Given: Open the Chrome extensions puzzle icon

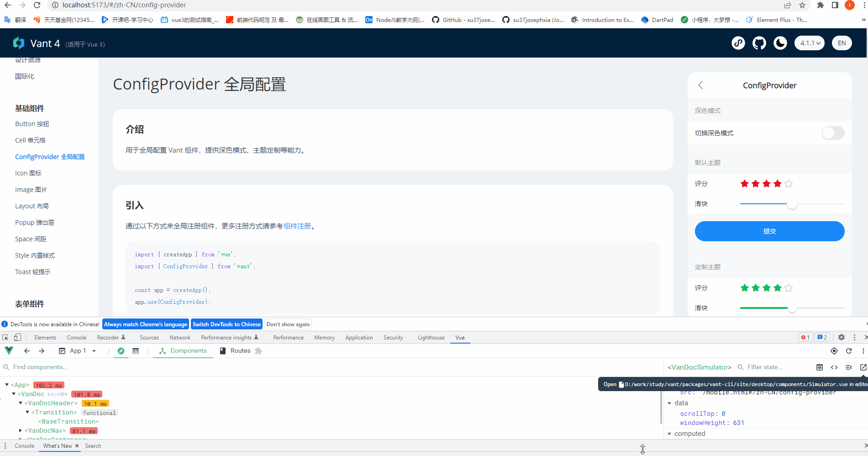Looking at the screenshot, I should pos(821,5).
